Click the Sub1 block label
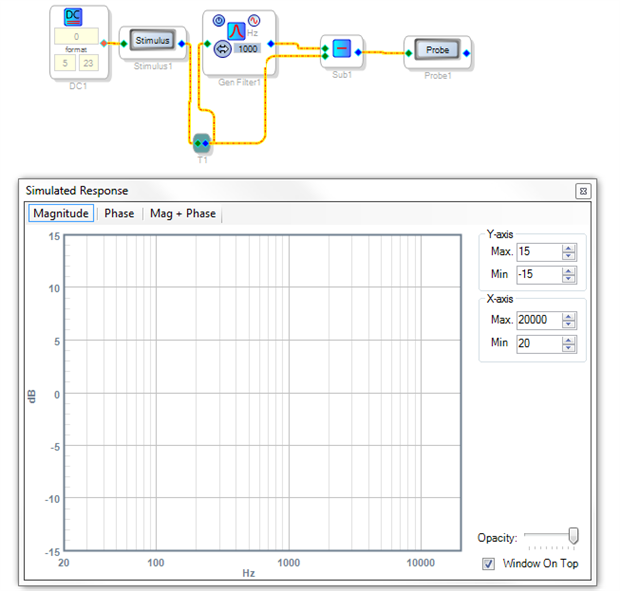This screenshot has width=620, height=591. [x=342, y=75]
